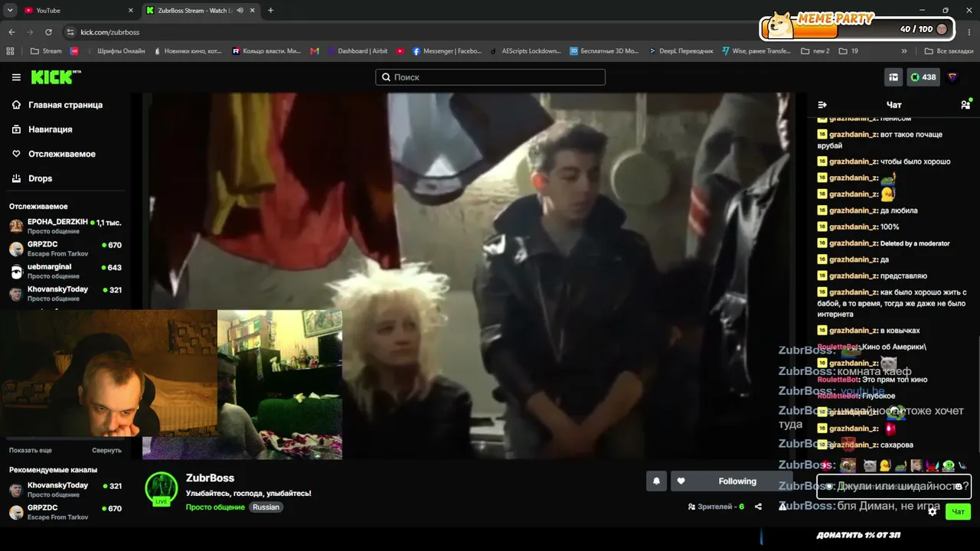The width and height of the screenshot is (980, 551).
Task: Send message with green Чат button
Action: 958,511
